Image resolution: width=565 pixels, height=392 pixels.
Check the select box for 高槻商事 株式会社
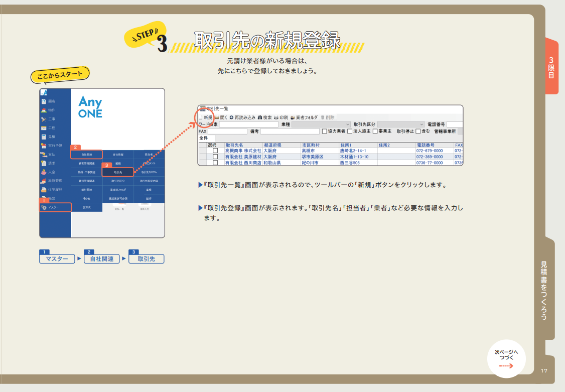pos(215,151)
